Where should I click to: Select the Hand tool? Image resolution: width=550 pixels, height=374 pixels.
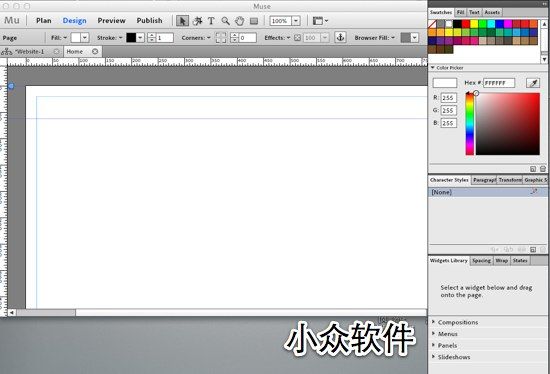240,21
